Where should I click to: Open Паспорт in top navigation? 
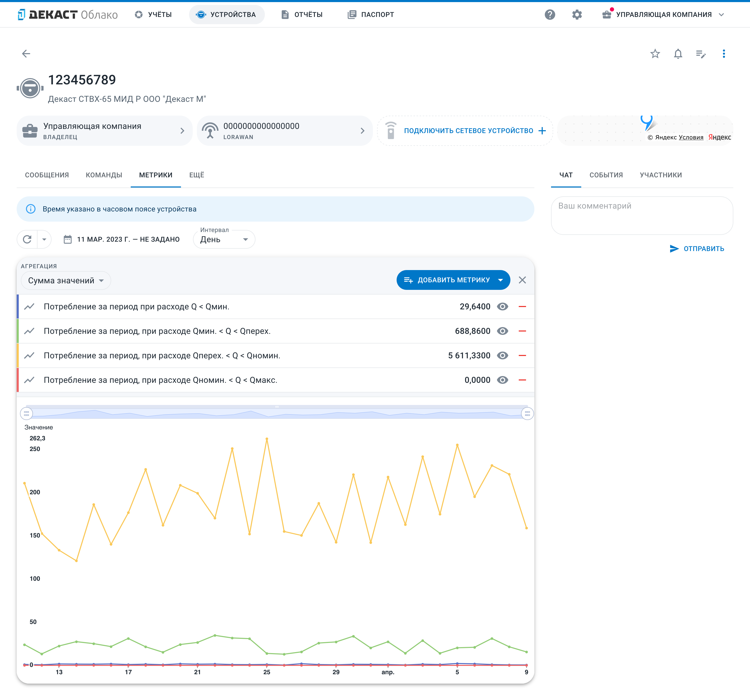tap(371, 14)
